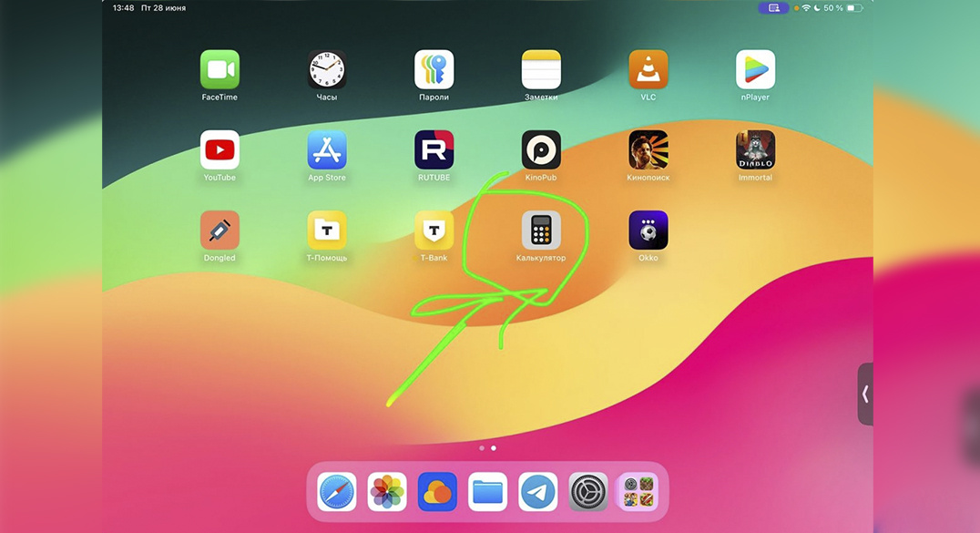
Task: Tap the date Пт 28 июня
Action: tap(163, 8)
